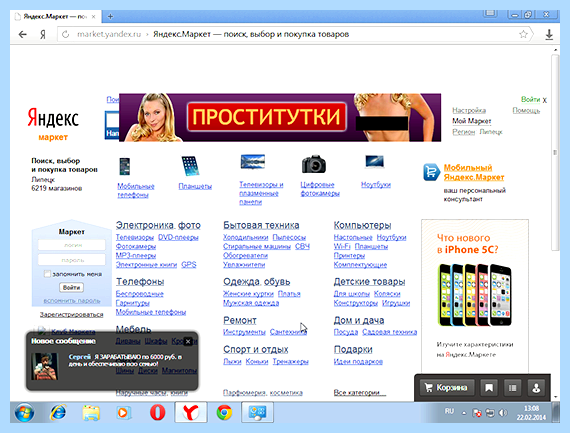Open the Мобильный Яндекс.Маркет link

pyautogui.click(x=474, y=172)
